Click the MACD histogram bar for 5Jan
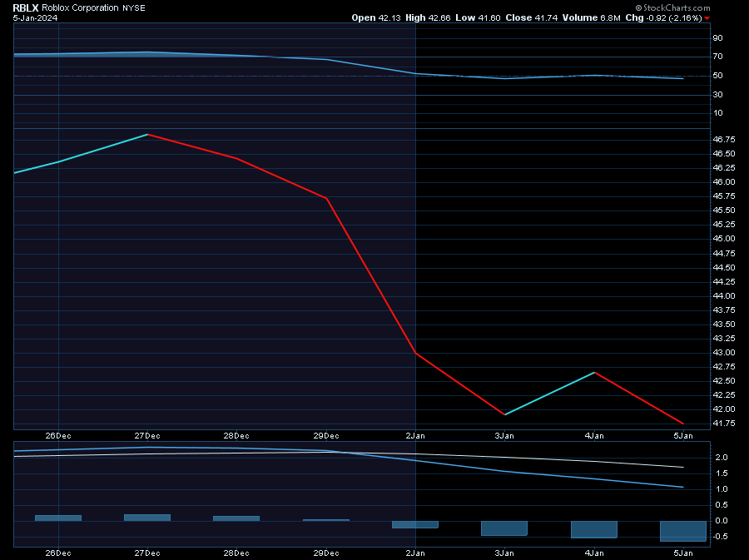The image size is (749, 560). tap(683, 532)
